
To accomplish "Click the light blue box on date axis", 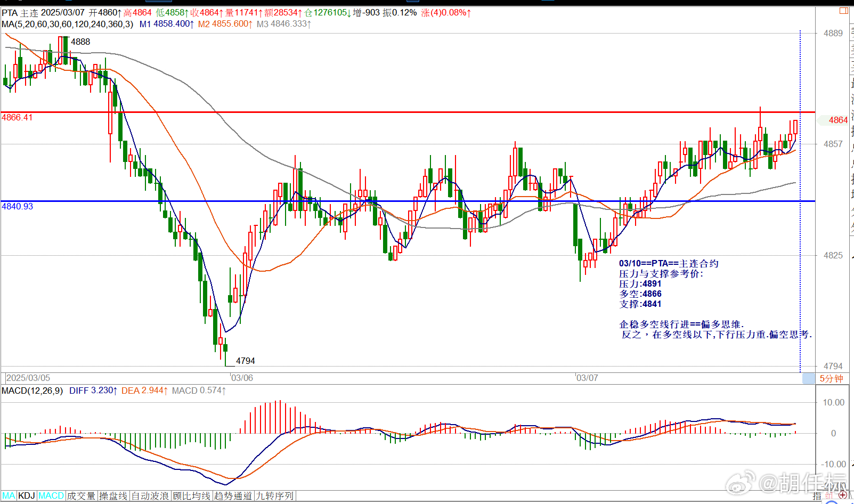I will click(x=809, y=378).
